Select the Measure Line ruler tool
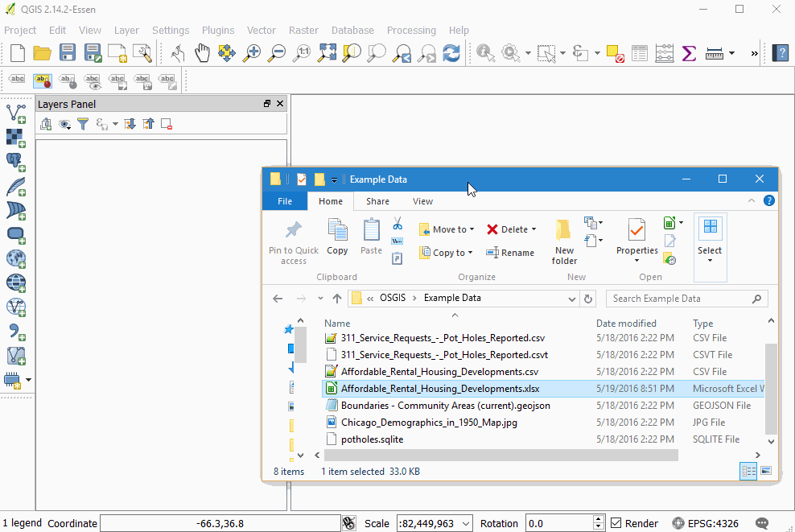Image resolution: width=795 pixels, height=532 pixels. point(715,53)
